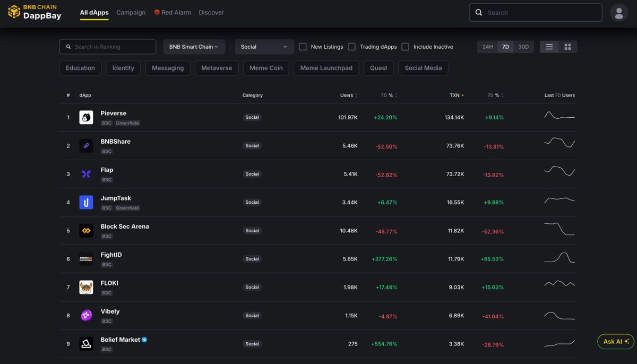
Task: Sort by TXN column arrow
Action: pyautogui.click(x=462, y=96)
